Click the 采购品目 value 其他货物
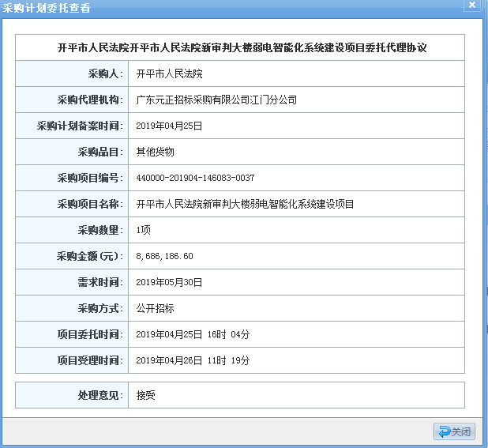The width and height of the screenshot is (488, 448). coord(155,152)
